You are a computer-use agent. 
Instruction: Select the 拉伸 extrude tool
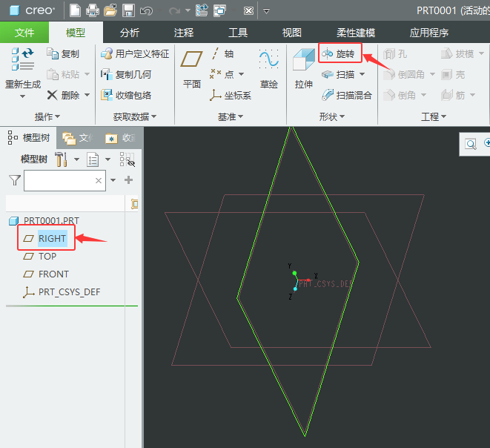click(304, 69)
